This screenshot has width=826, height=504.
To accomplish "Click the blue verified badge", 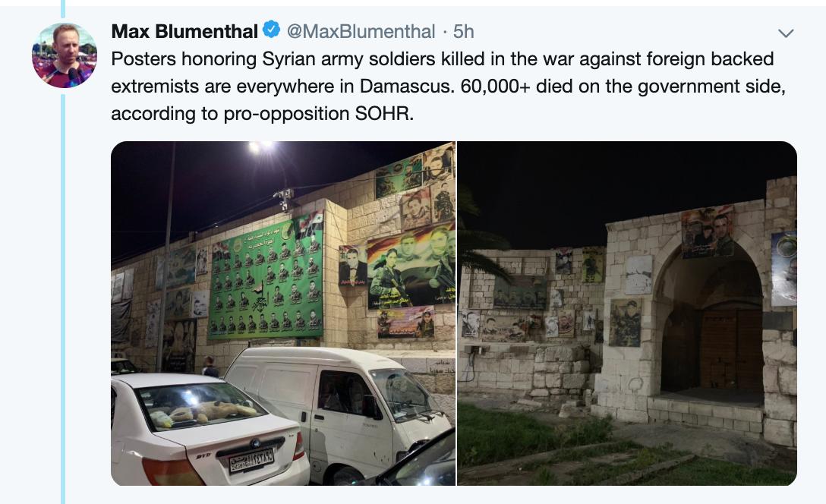I will click(x=271, y=30).
